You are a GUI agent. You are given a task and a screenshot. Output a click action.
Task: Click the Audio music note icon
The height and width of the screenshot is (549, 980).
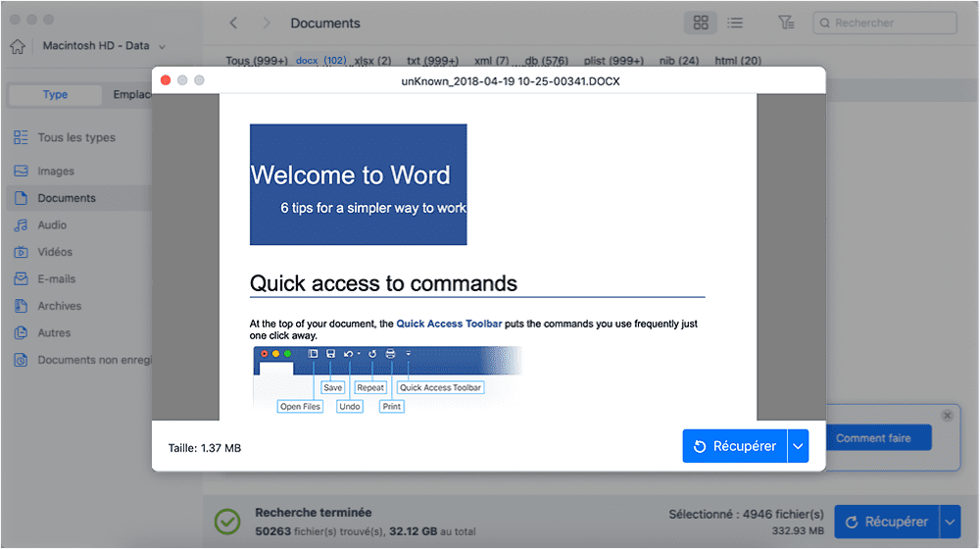click(x=21, y=225)
